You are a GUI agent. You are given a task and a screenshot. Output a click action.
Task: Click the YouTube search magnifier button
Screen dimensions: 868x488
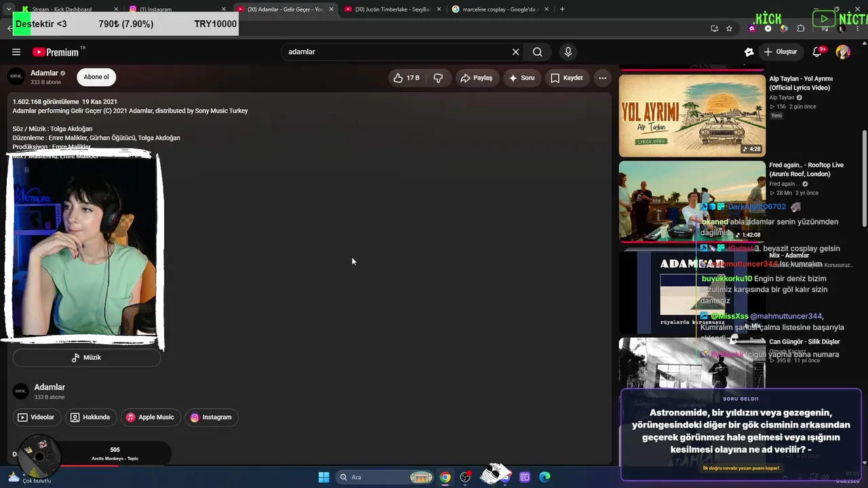(537, 52)
